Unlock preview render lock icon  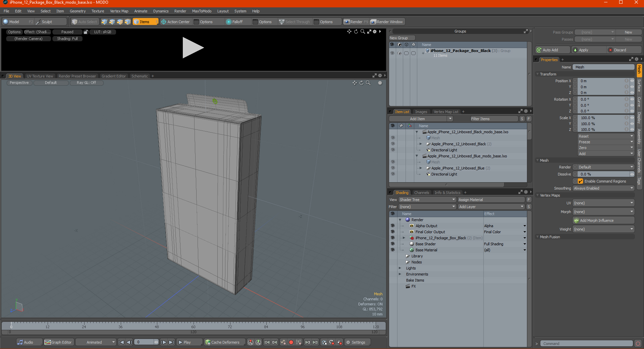pyautogui.click(x=86, y=32)
